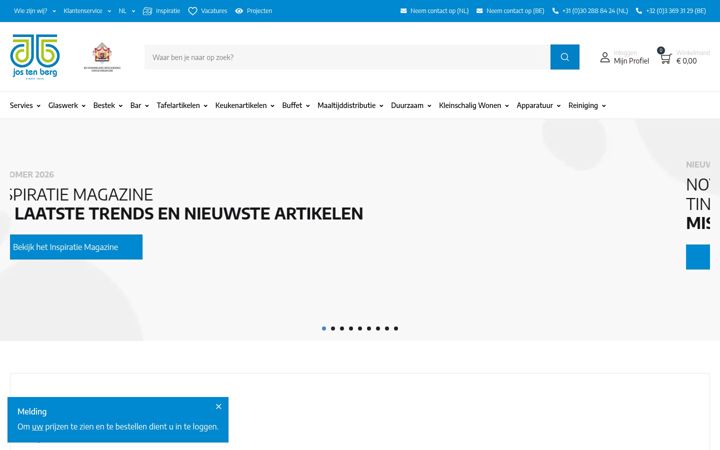Open the shopping cart icon
720x450 pixels.
[x=665, y=58]
